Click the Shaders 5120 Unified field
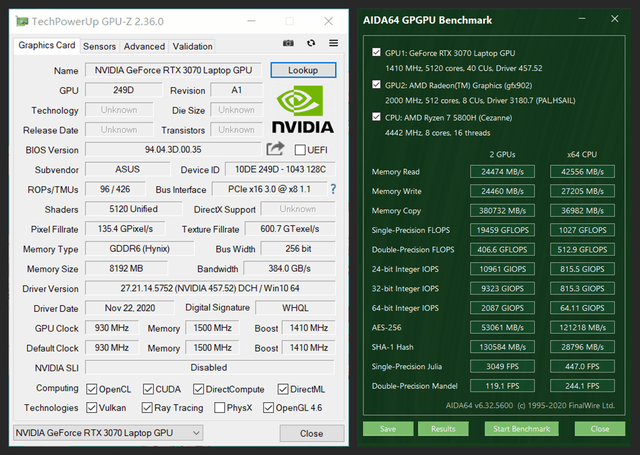The width and height of the screenshot is (640, 455). [133, 209]
